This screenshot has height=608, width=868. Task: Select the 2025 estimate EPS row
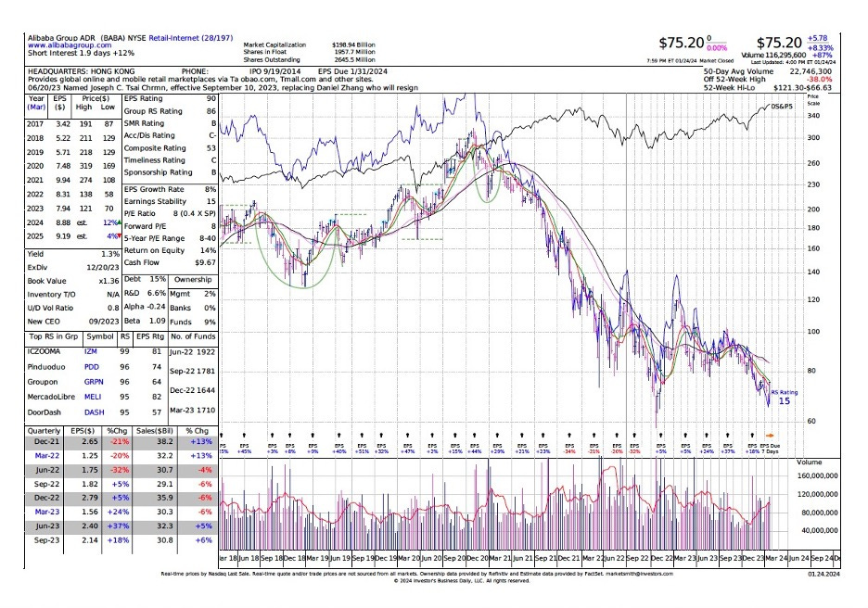(x=73, y=236)
